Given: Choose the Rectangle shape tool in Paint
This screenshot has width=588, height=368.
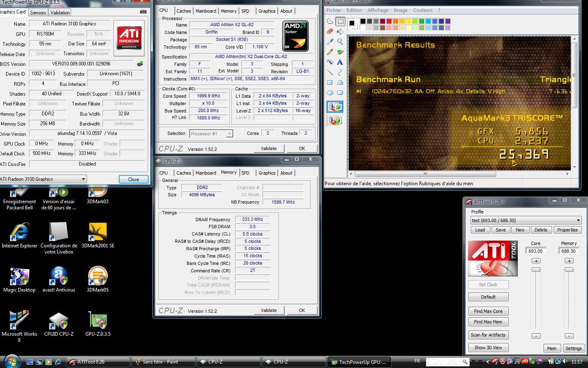Looking at the screenshot, I should [330, 83].
